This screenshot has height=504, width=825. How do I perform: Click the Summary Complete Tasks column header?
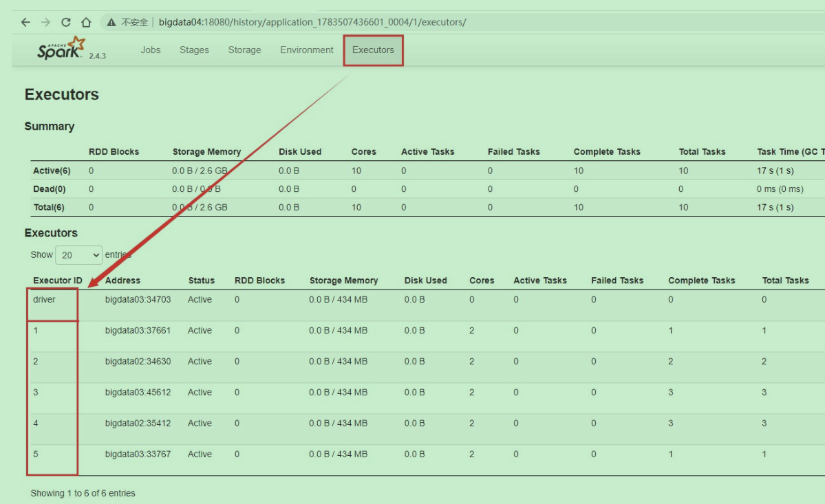click(607, 152)
